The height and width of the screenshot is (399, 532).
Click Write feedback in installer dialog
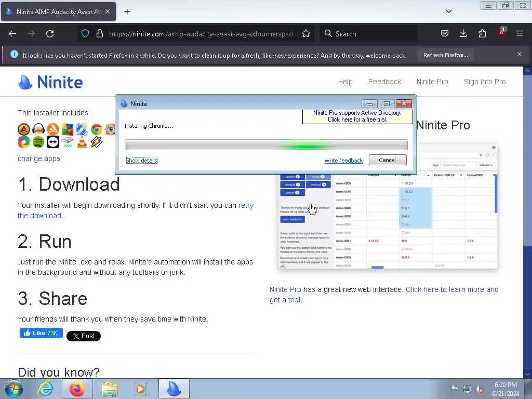coord(343,161)
